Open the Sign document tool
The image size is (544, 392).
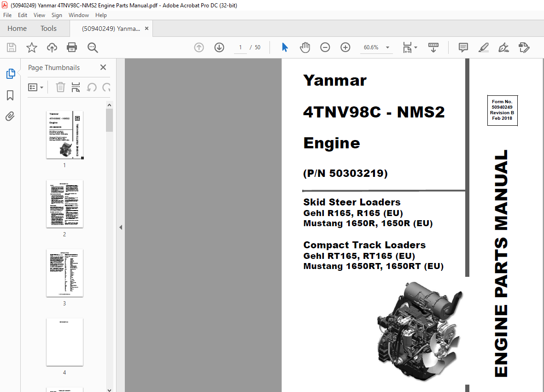503,47
